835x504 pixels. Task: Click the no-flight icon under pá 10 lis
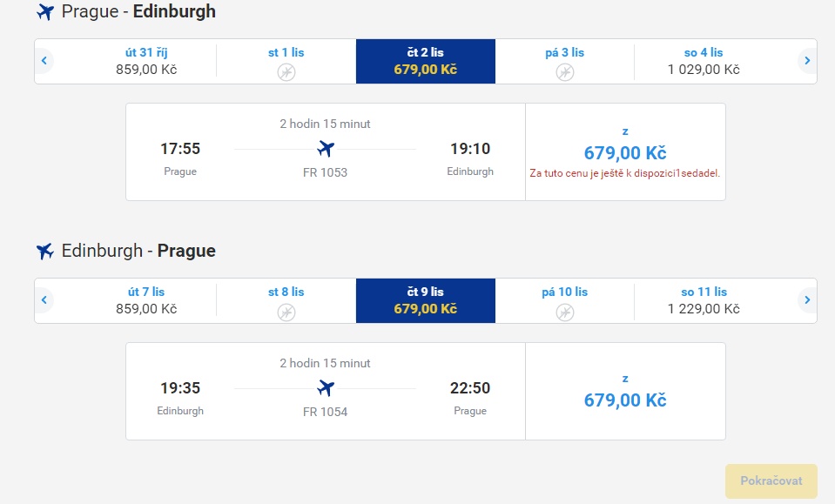(564, 312)
